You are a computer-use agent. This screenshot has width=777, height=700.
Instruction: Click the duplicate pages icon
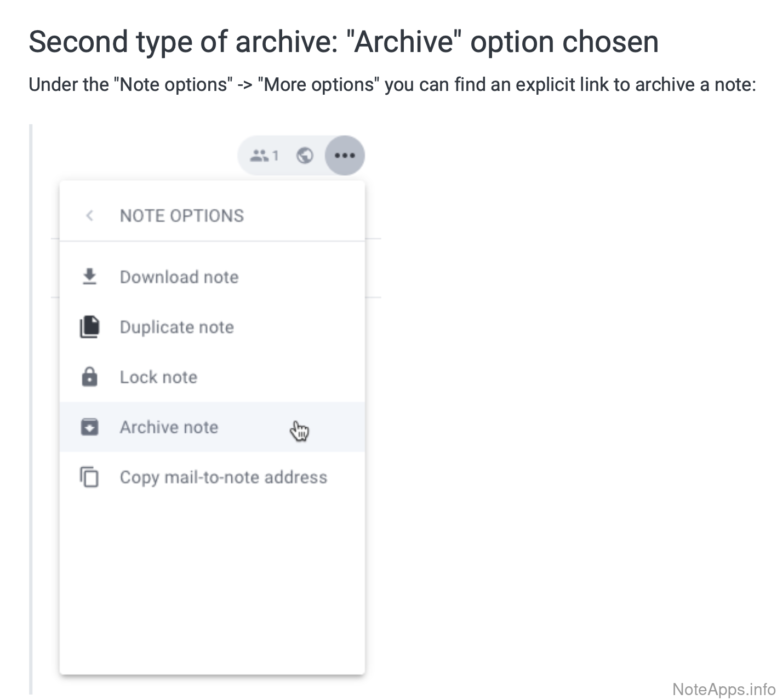[x=90, y=327]
